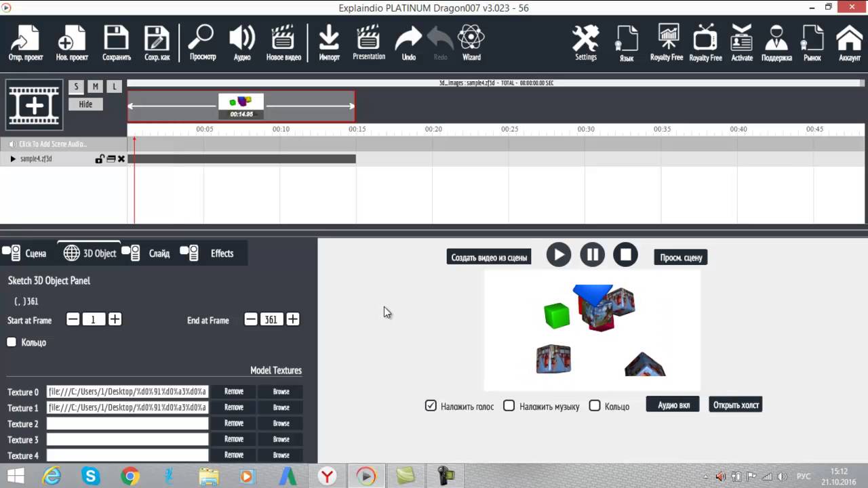Open Windows Start menu
The image size is (868, 488).
click(16, 476)
